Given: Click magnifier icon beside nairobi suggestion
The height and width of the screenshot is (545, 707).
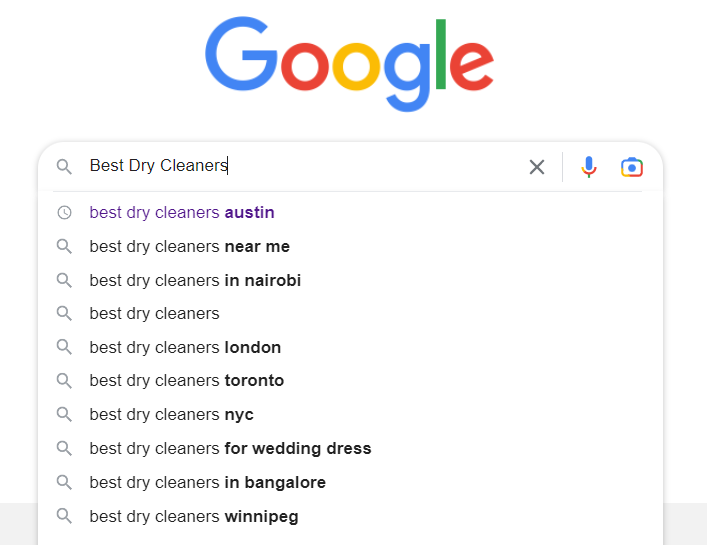Looking at the screenshot, I should (64, 280).
